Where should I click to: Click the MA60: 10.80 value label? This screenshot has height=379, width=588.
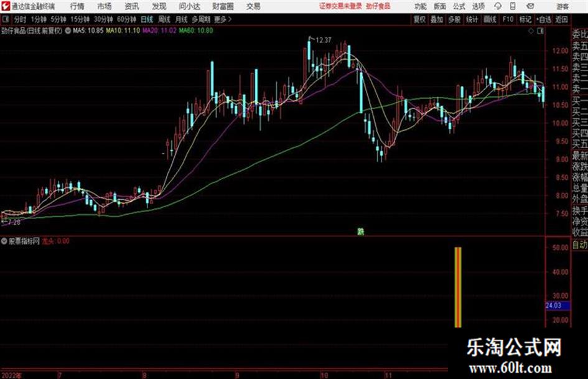tap(196, 30)
